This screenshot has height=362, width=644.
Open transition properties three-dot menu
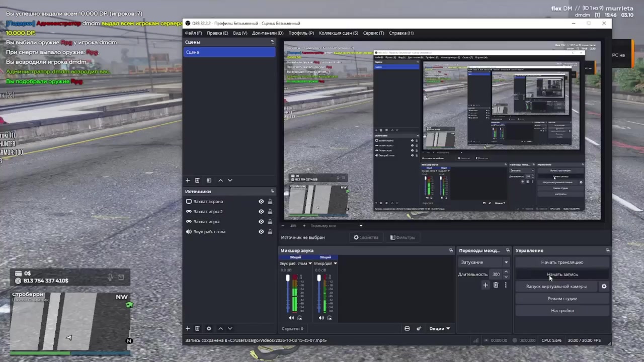506,285
